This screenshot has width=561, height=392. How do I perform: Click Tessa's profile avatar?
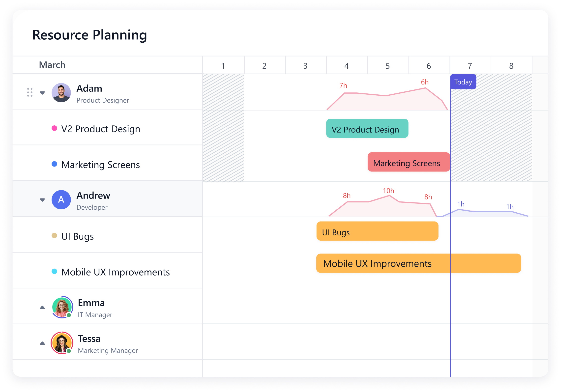[62, 343]
